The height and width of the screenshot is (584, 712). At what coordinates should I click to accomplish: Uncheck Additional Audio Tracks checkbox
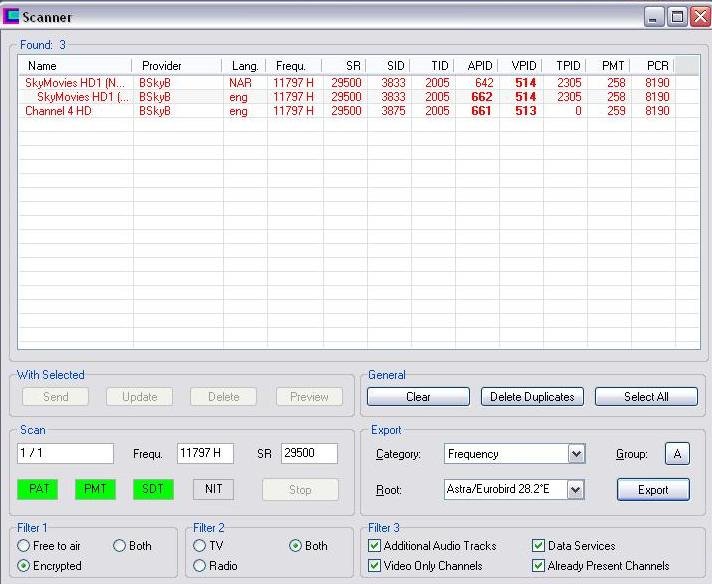[375, 546]
